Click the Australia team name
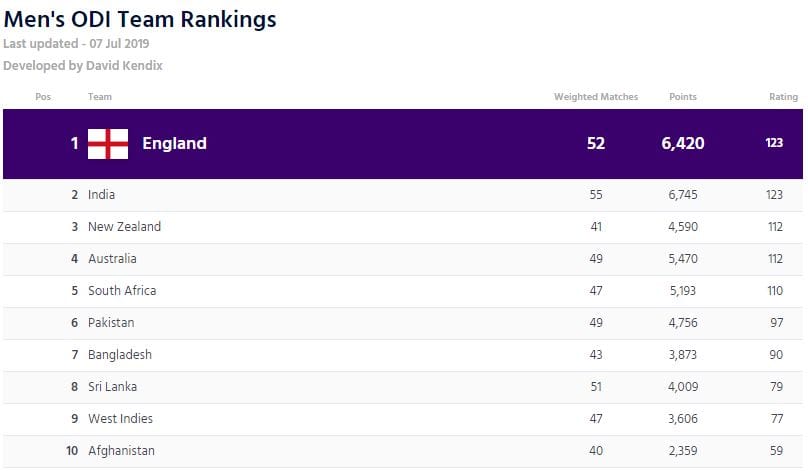 coord(112,259)
